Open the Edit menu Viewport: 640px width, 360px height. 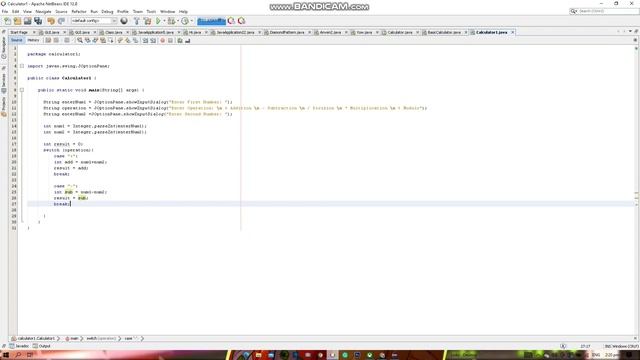coord(16,11)
